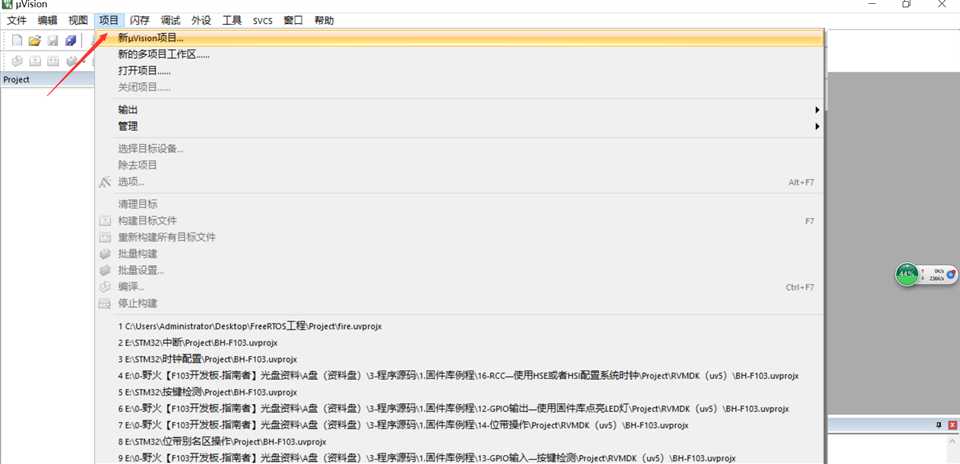Viewport: 960px width, 464px height.
Task: Open the 编辑 menu
Action: coord(48,20)
